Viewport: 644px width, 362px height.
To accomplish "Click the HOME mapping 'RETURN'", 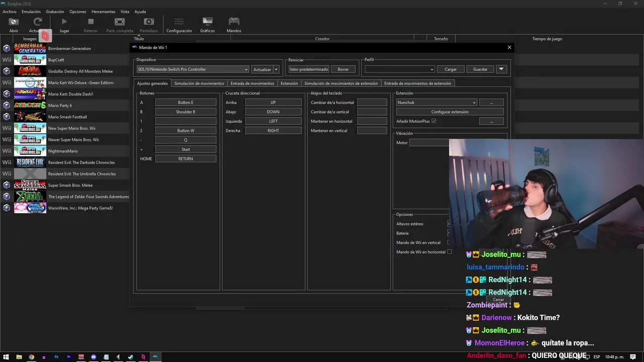I will coord(186,159).
